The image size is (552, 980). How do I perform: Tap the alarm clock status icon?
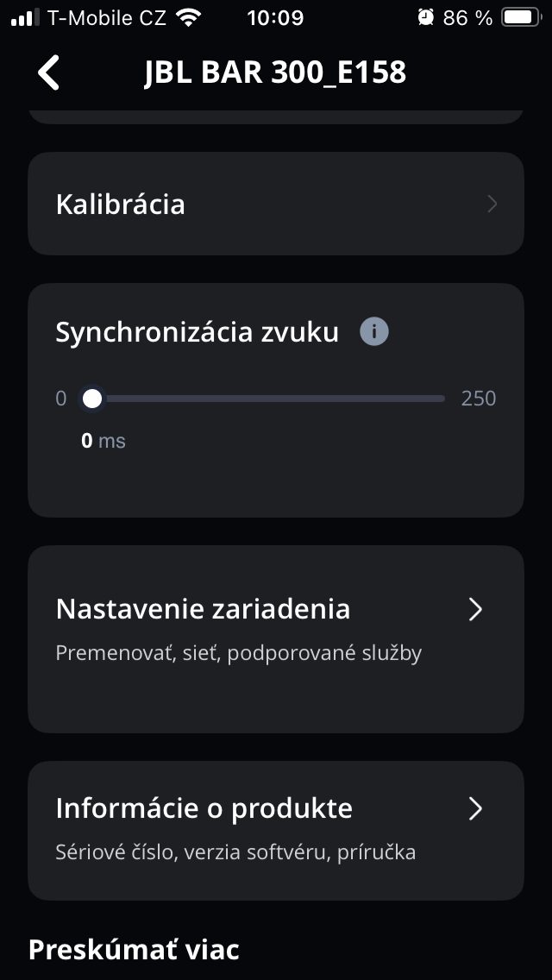pyautogui.click(x=425, y=17)
